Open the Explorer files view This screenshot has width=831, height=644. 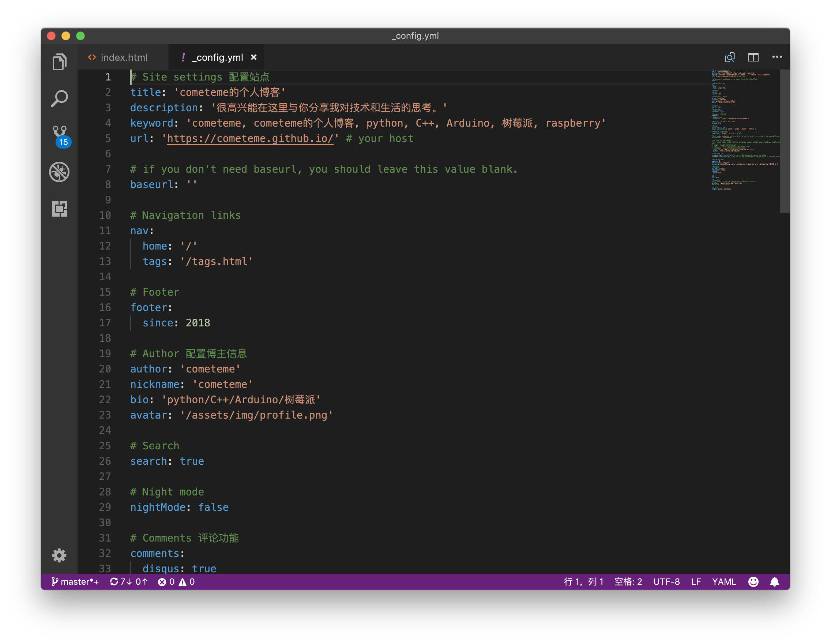(59, 62)
